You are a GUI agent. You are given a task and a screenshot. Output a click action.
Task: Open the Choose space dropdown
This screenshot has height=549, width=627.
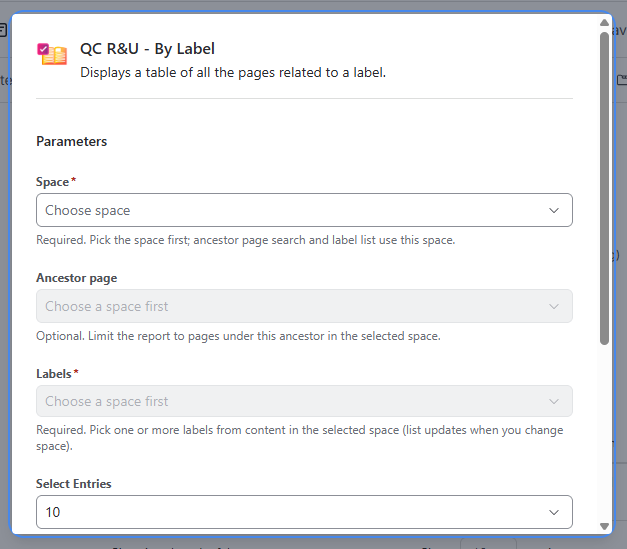[x=304, y=210]
